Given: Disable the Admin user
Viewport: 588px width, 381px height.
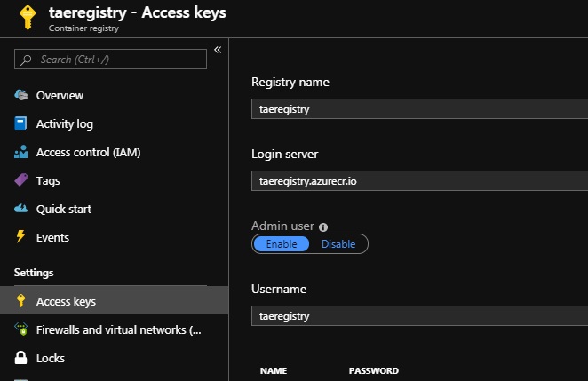Looking at the screenshot, I should pos(338,244).
